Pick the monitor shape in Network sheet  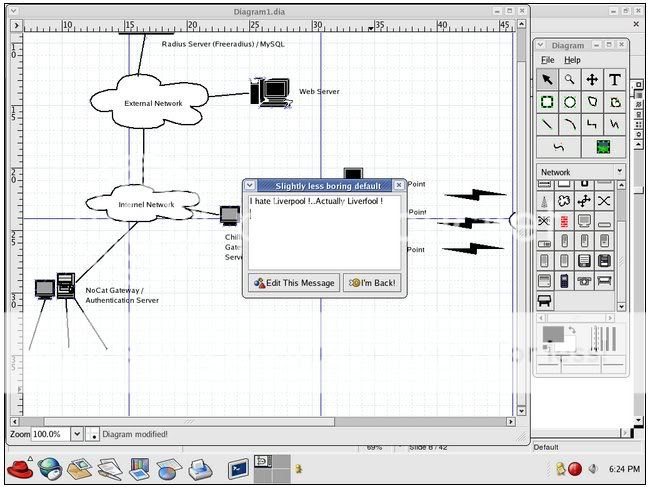pyautogui.click(x=584, y=221)
